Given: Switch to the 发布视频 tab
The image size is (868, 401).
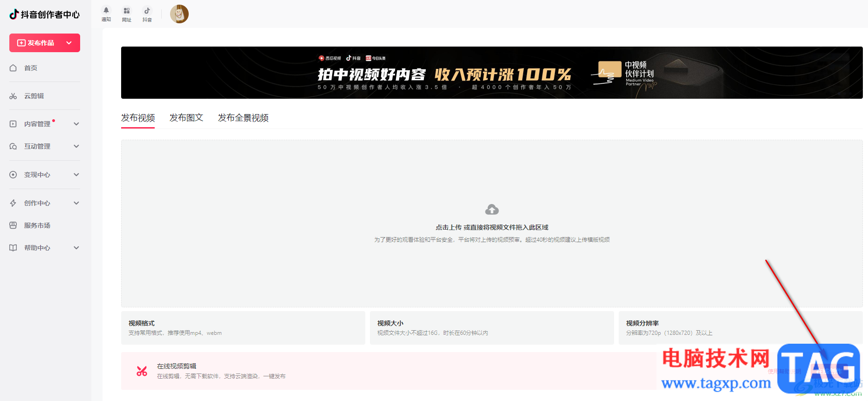Looking at the screenshot, I should pyautogui.click(x=138, y=118).
